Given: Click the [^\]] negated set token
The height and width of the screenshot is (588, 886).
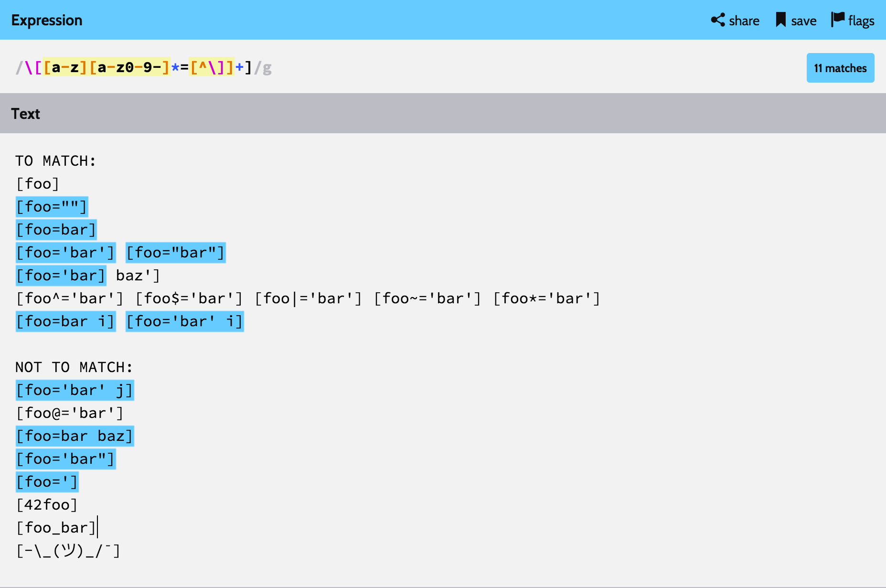Looking at the screenshot, I should click(x=212, y=67).
